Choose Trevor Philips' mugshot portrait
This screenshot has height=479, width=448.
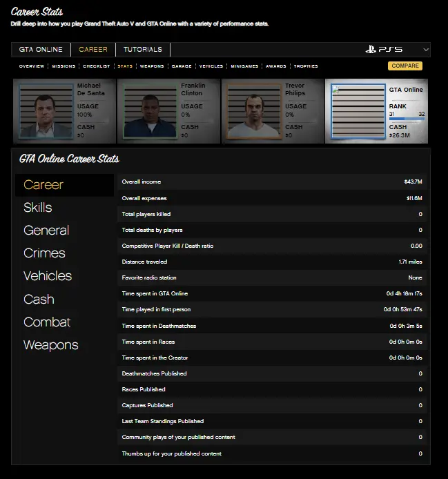pos(254,111)
